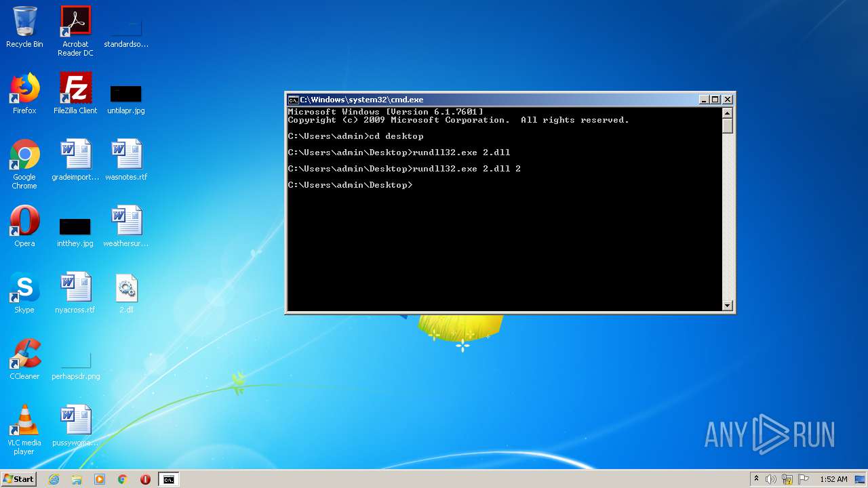
Task: Show hidden system tray icons
Action: 756,479
